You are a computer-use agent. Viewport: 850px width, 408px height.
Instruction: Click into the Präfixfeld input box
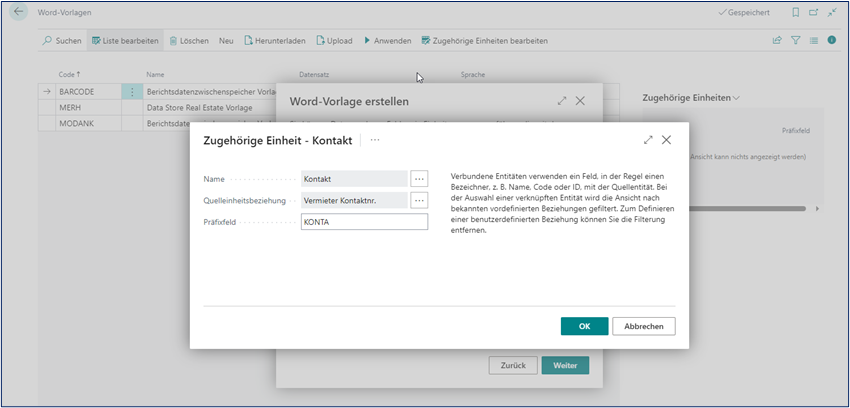point(364,222)
